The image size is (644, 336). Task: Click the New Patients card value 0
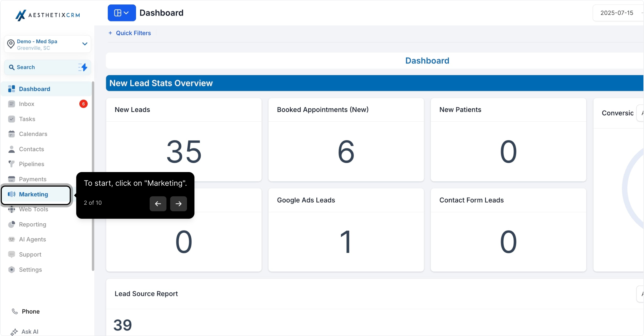[509, 152]
